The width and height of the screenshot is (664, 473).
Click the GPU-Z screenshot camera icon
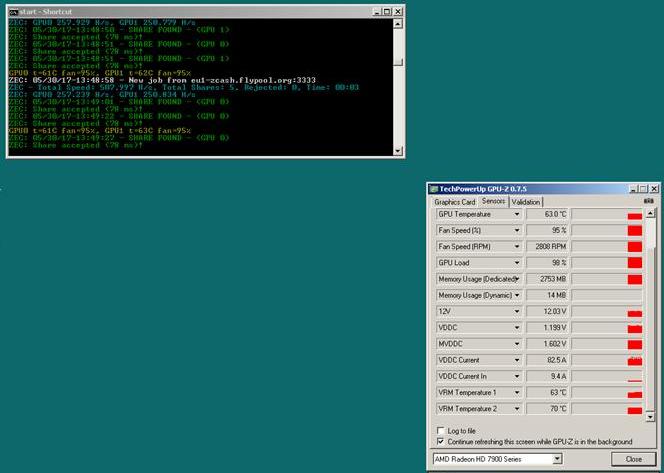(648, 201)
